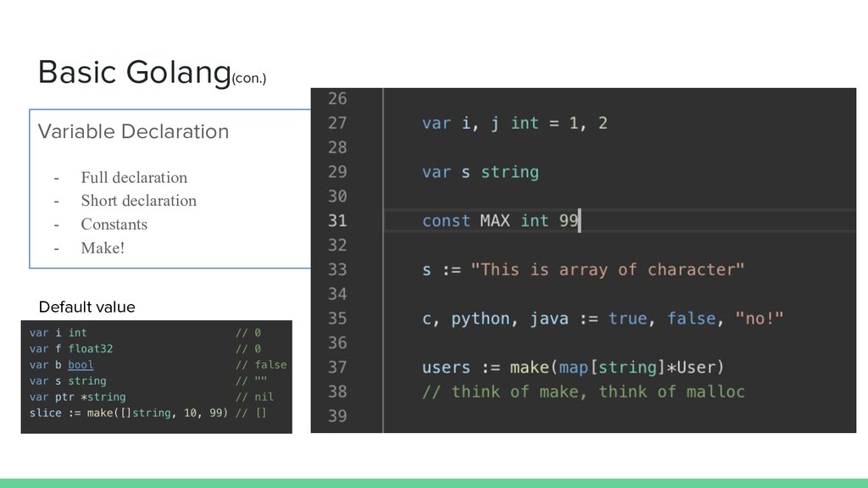Click the 'true' keyword on line 35
The width and height of the screenshot is (868, 488).
628,319
